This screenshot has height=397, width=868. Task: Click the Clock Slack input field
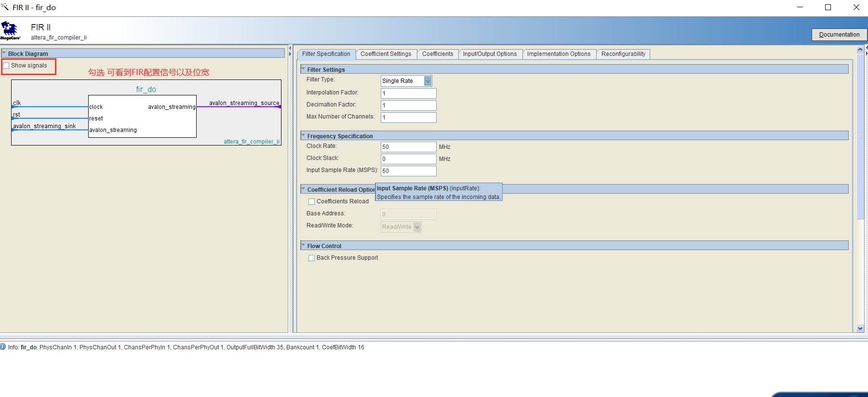pos(408,159)
